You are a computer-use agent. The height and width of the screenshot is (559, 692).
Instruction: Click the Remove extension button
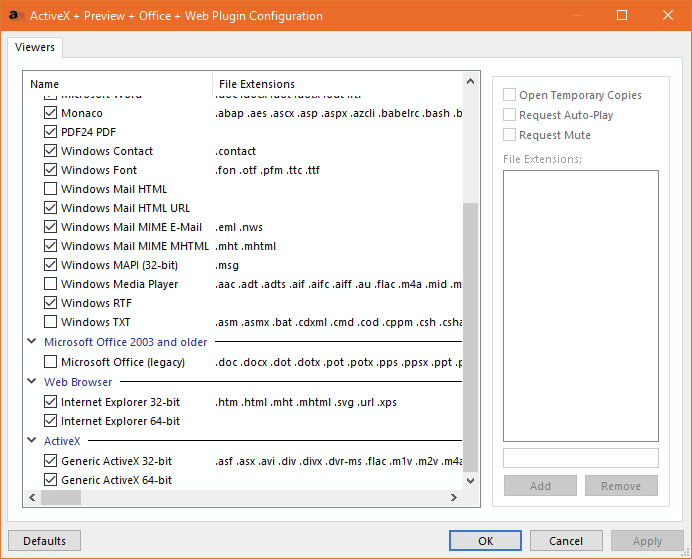[x=621, y=486]
